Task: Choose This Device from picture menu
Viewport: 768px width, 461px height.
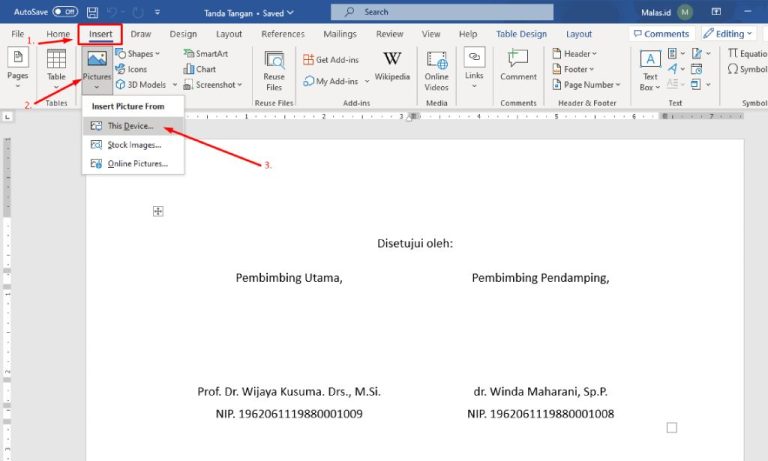Action: tap(133, 126)
